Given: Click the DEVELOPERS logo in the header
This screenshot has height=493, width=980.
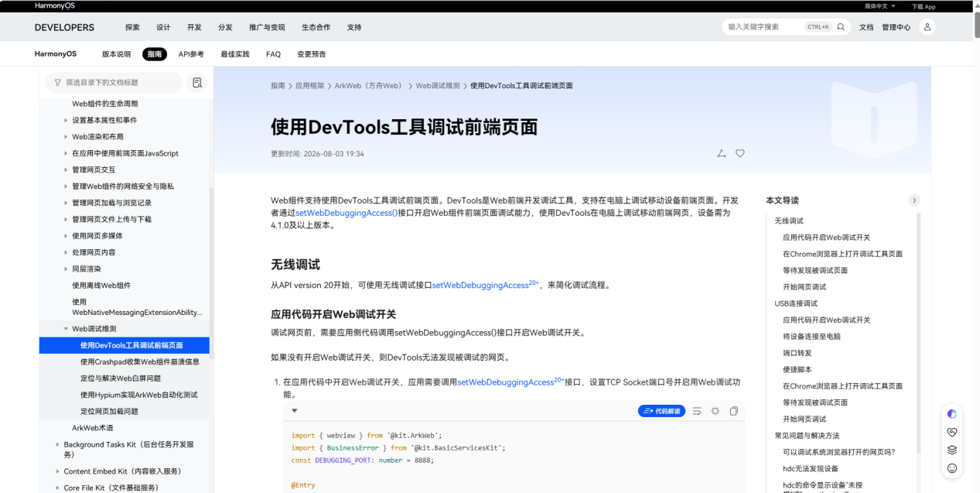Looking at the screenshot, I should pyautogui.click(x=64, y=27).
